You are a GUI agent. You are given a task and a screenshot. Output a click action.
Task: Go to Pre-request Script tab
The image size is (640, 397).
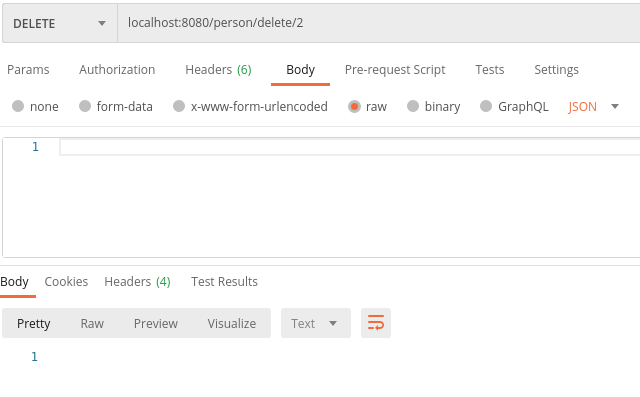tap(395, 70)
